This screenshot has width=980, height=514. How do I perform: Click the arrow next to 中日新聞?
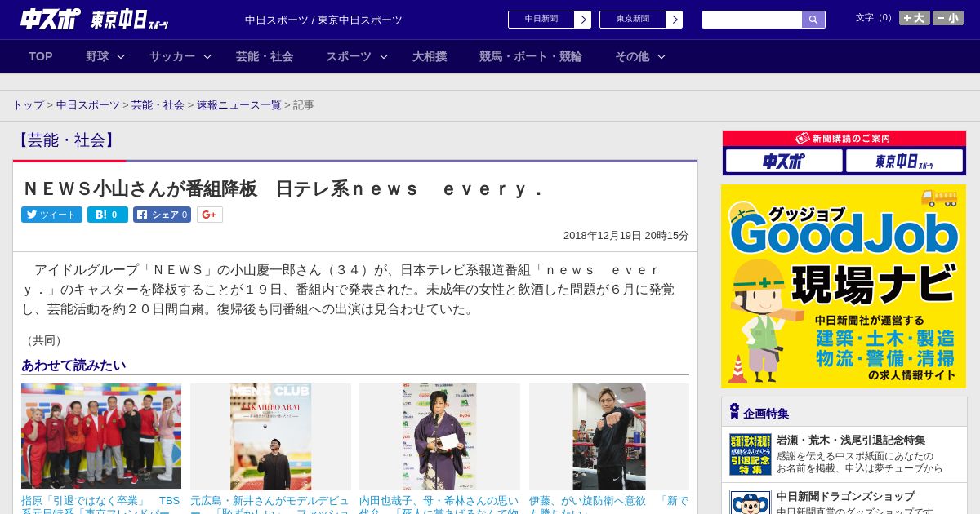(583, 20)
